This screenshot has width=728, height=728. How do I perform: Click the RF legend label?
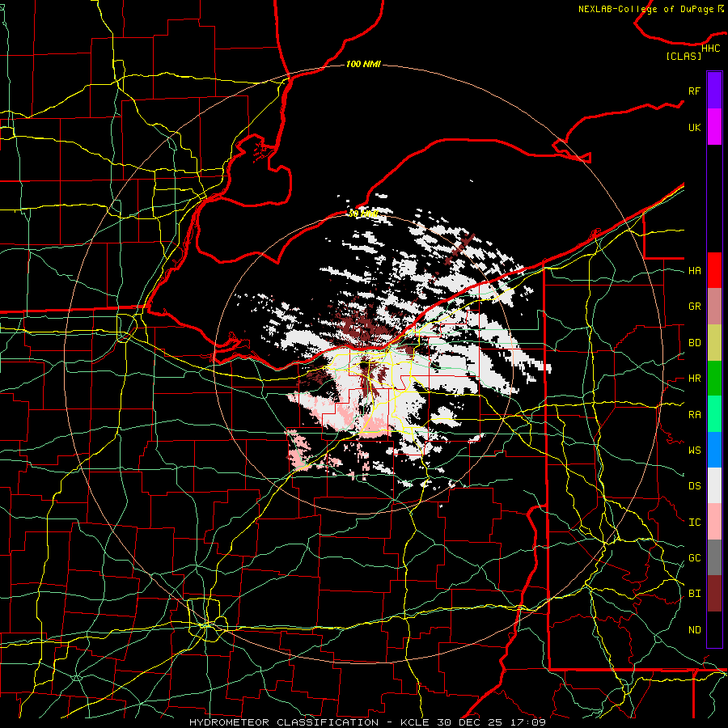point(694,91)
